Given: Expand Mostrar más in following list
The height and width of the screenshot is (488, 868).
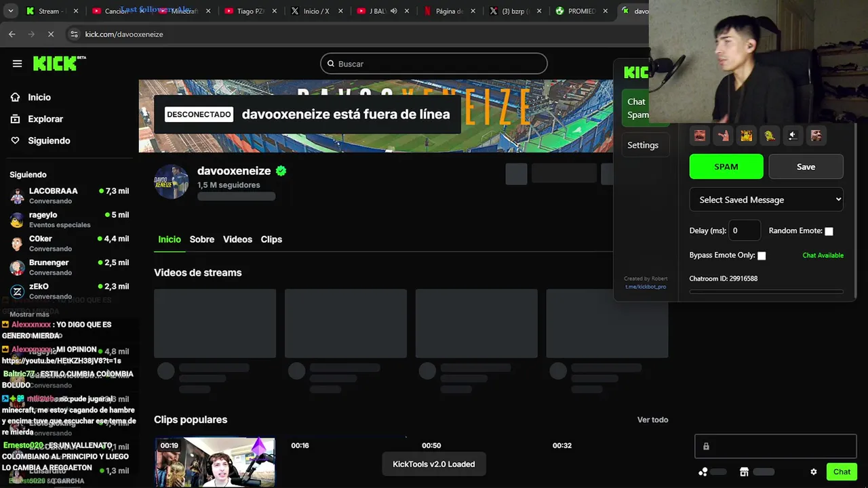Looking at the screenshot, I should [x=29, y=314].
